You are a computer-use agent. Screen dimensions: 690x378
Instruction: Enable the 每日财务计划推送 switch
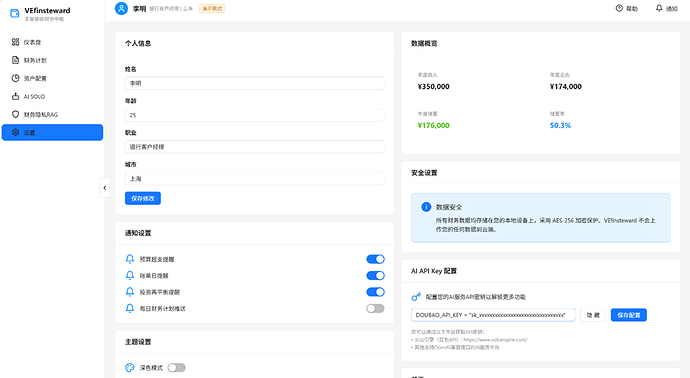[375, 308]
